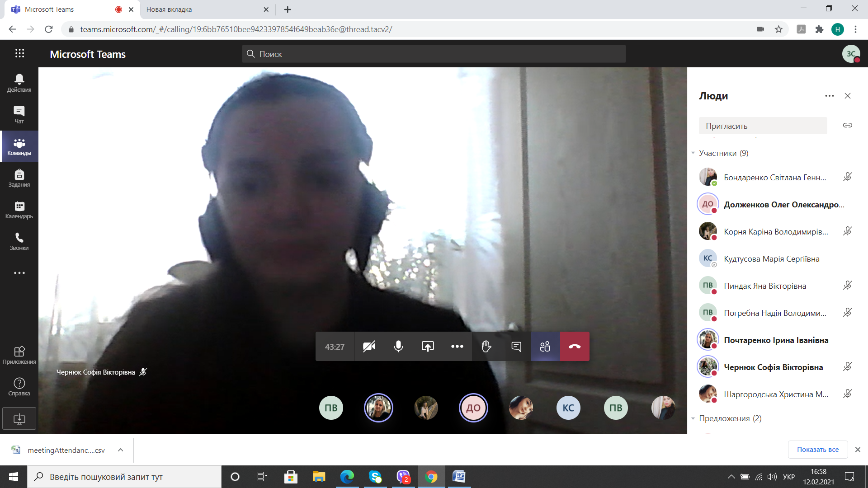Hang up the call
Viewport: 868px width, 488px height.
click(x=575, y=347)
